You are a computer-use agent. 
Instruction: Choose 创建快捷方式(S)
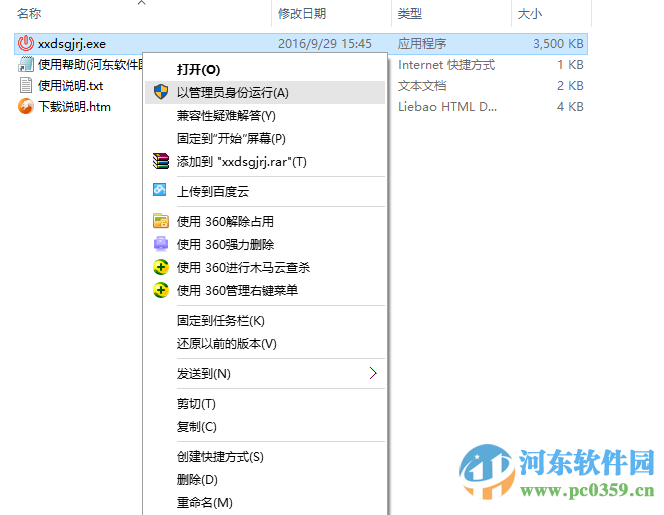pos(265,457)
